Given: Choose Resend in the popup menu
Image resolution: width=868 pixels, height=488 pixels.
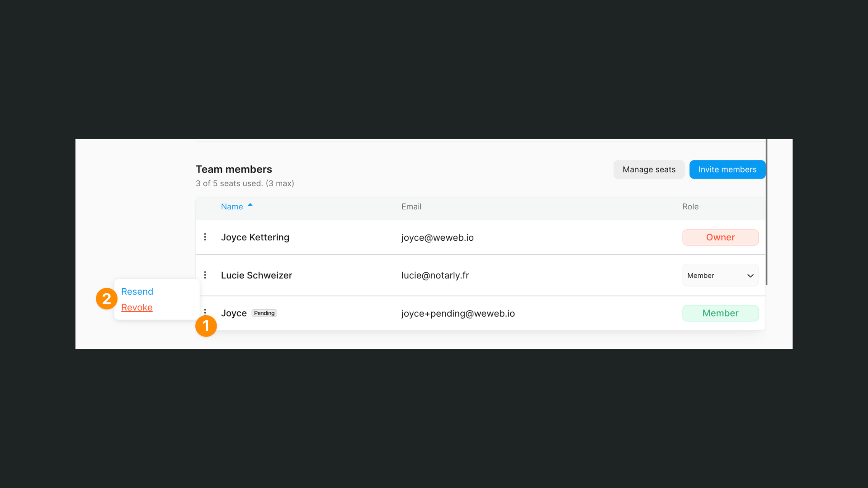Looking at the screenshot, I should pos(137,291).
